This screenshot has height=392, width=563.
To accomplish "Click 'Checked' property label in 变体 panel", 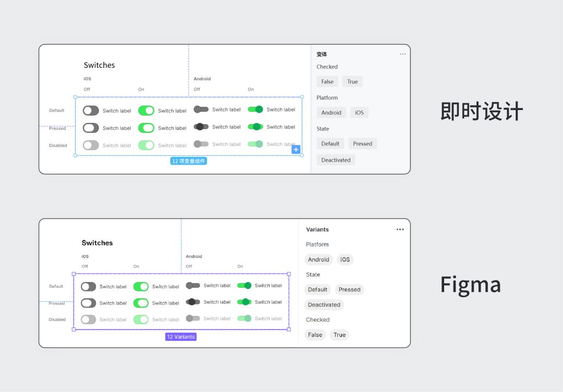I will point(327,67).
